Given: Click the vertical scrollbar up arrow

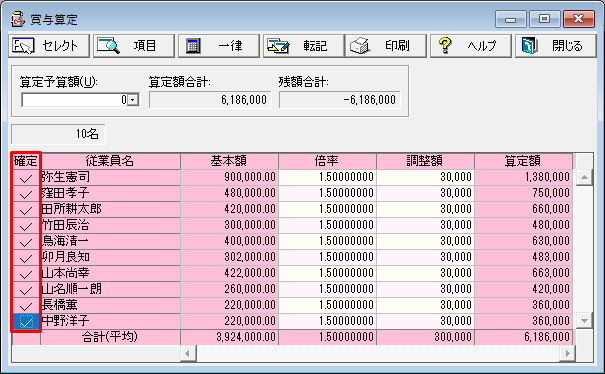Looking at the screenshot, I should (584, 178).
